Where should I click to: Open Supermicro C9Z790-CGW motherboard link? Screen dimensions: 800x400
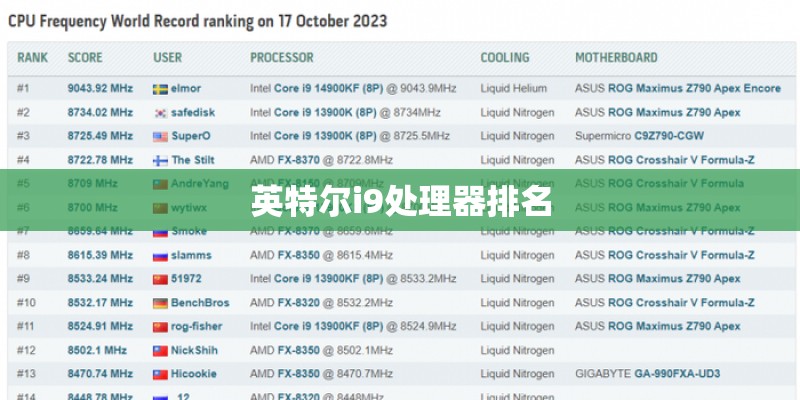pos(669,136)
